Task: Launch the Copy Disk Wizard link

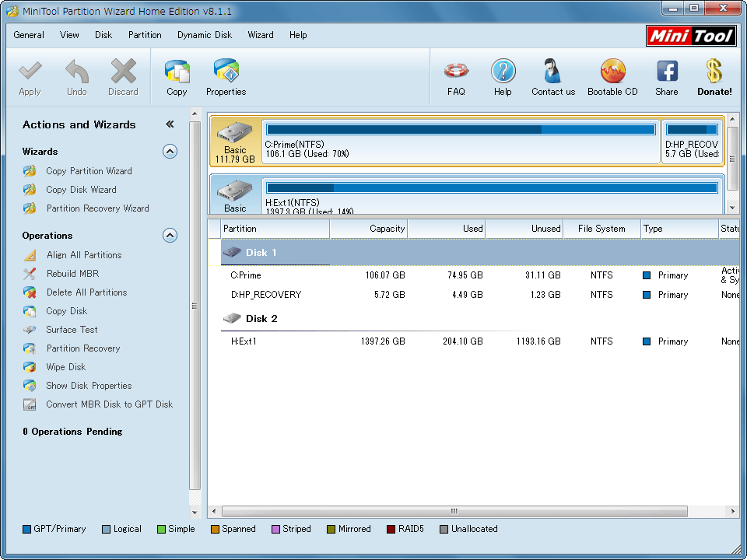Action: (82, 190)
